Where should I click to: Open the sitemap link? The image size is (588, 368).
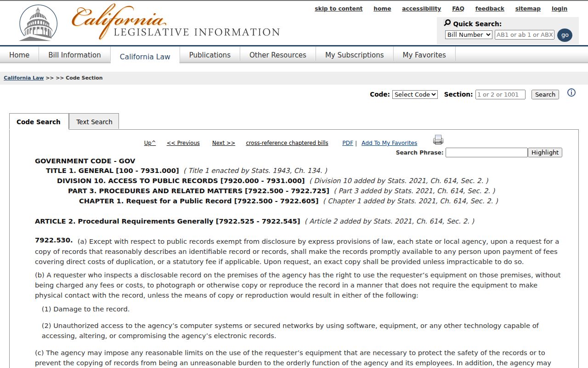point(528,9)
